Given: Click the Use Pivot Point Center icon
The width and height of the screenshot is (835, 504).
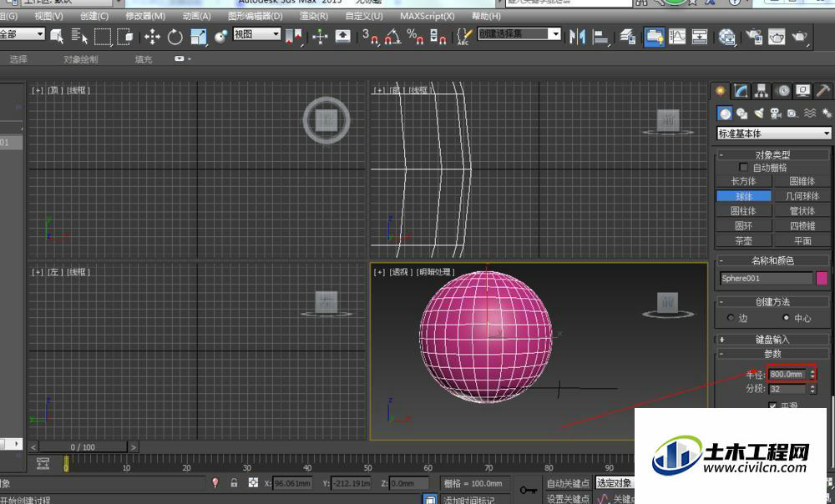Looking at the screenshot, I should pyautogui.click(x=293, y=37).
